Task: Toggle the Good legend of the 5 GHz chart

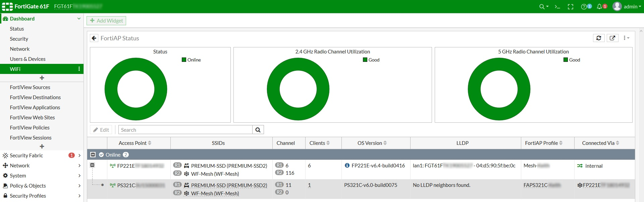Action: point(572,60)
